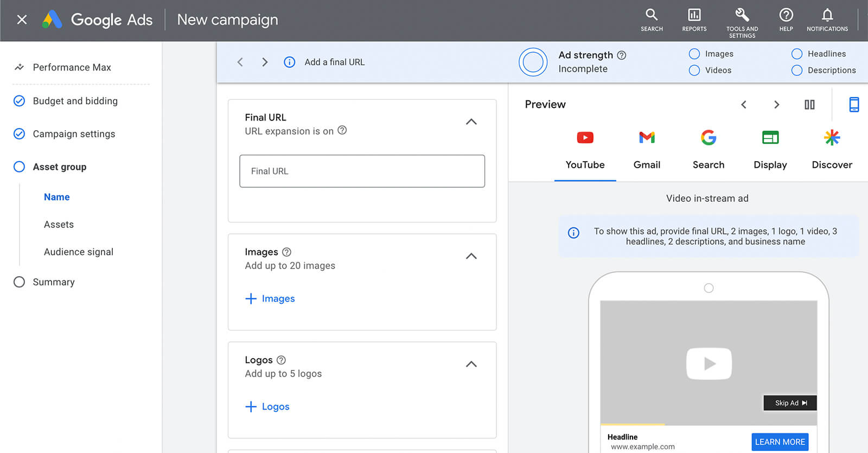Open the Help menu

coord(786,20)
